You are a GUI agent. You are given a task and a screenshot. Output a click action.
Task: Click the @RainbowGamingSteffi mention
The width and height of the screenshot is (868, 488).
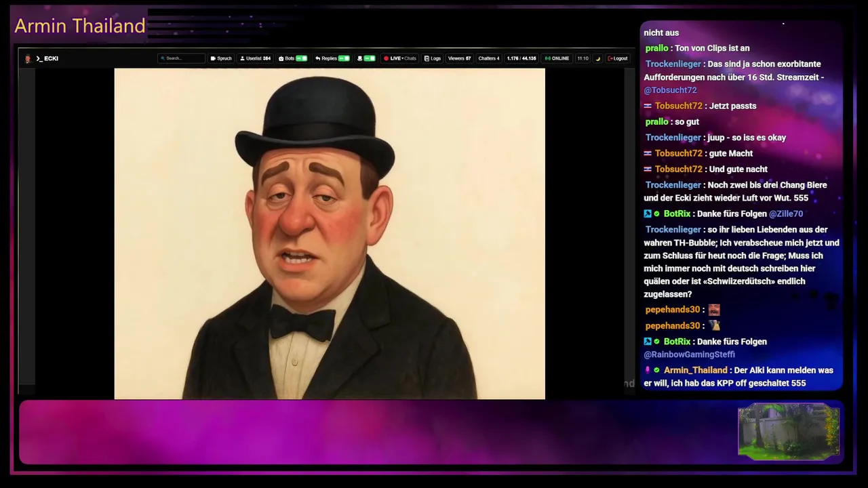[x=689, y=354]
